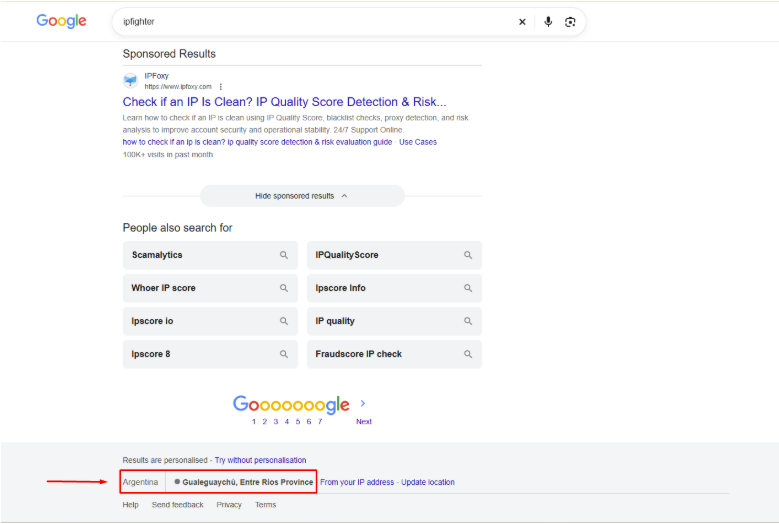
Task: Search for Ipscore 8 suggestion
Action: [210, 354]
